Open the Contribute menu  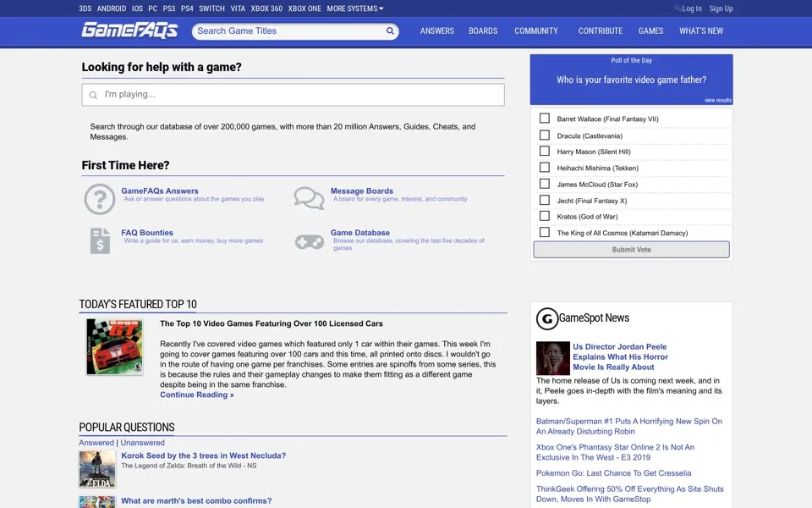coord(601,31)
